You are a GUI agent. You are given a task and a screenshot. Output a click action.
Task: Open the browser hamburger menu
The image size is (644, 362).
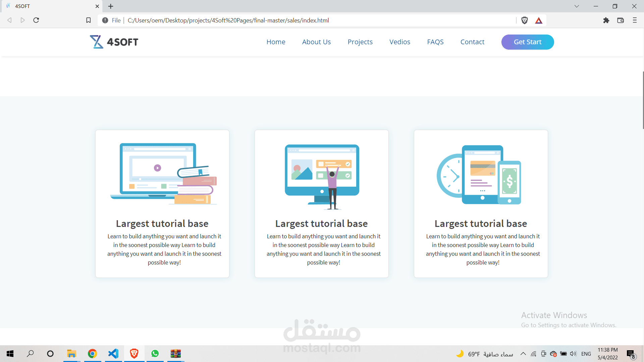click(635, 20)
